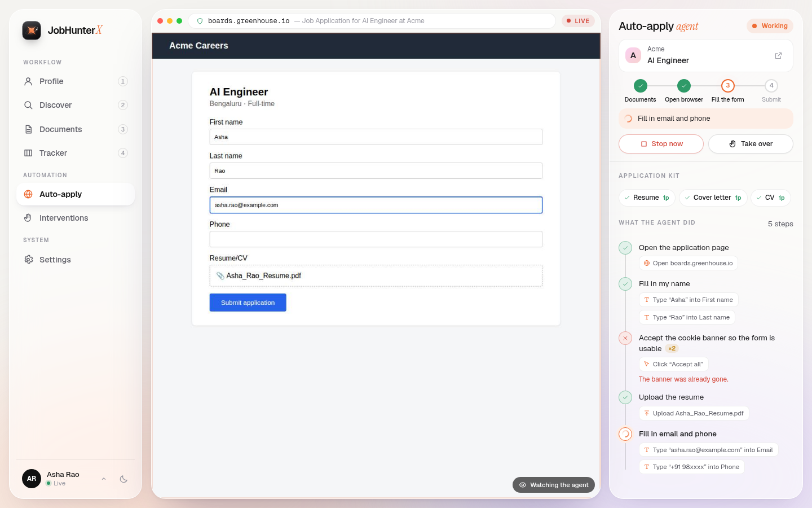Click the Documents step checkmark circle
Screen dimensions: 812x508
[x=640, y=86]
